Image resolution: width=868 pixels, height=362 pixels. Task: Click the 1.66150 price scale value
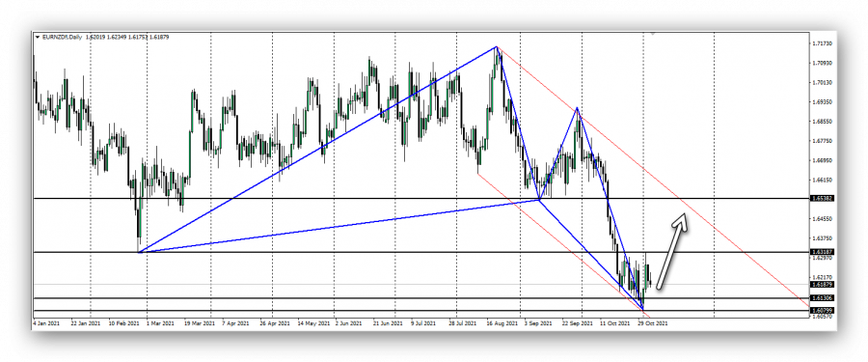(823, 181)
